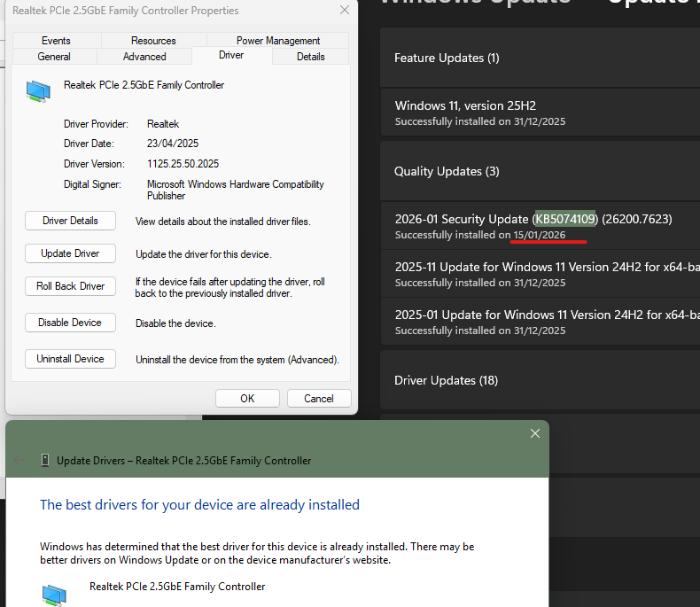Viewport: 700px width, 607px height.
Task: Click the Driver Provider value Realtek
Action: click(163, 124)
